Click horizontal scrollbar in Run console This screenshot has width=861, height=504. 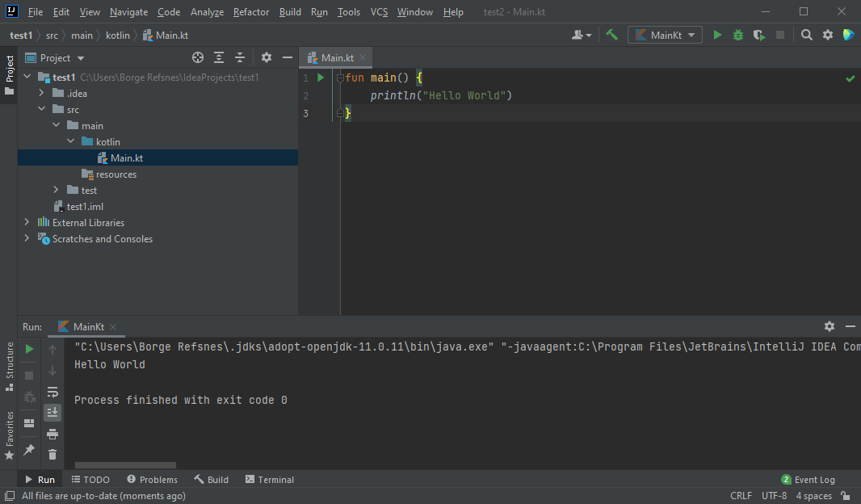(125, 465)
